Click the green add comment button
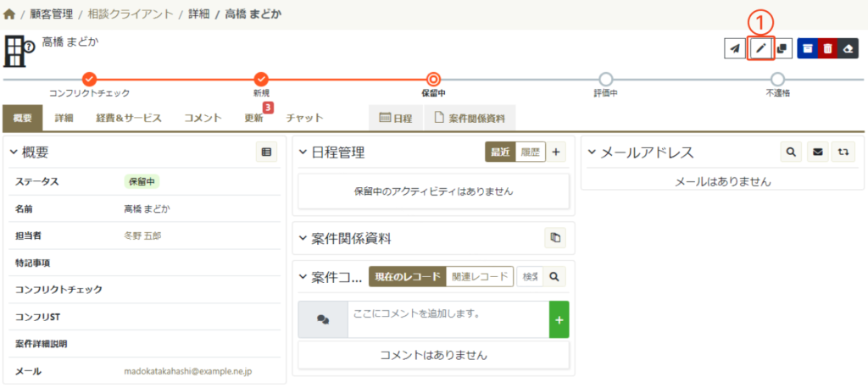Image resolution: width=868 pixels, height=388 pixels. click(559, 319)
